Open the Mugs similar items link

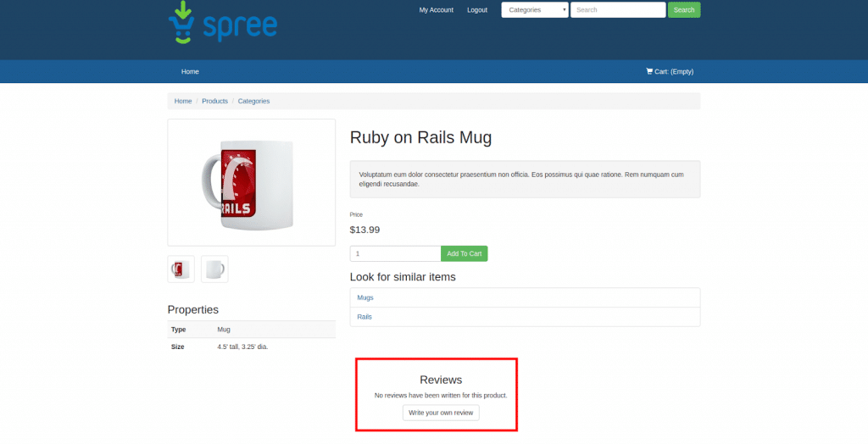pyautogui.click(x=365, y=298)
